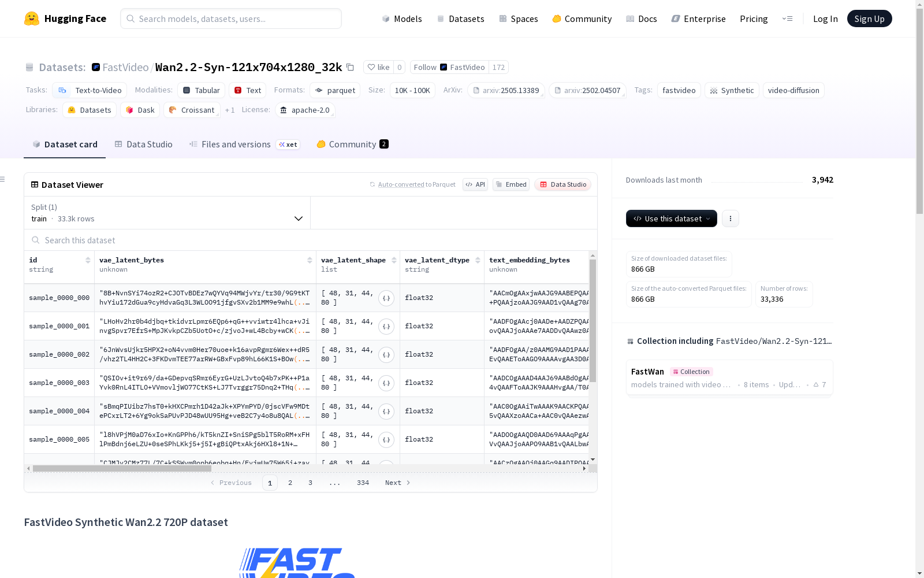Go to page 2 of the dataset
Viewport: 924px width, 578px height.
click(290, 483)
